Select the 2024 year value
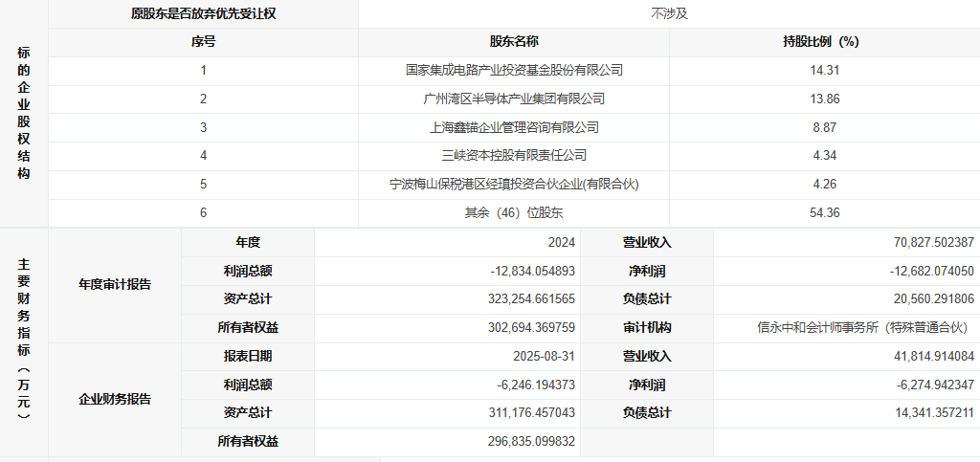The width and height of the screenshot is (980, 462). 562,243
